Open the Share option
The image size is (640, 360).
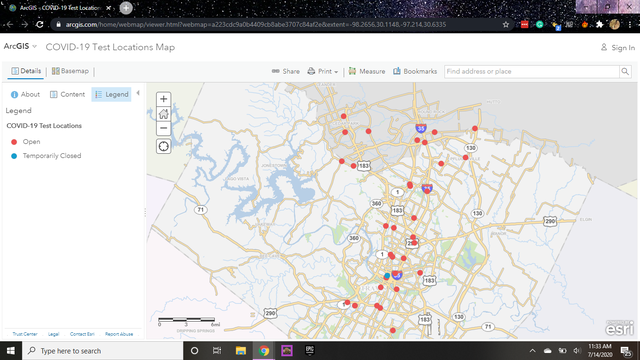[286, 71]
